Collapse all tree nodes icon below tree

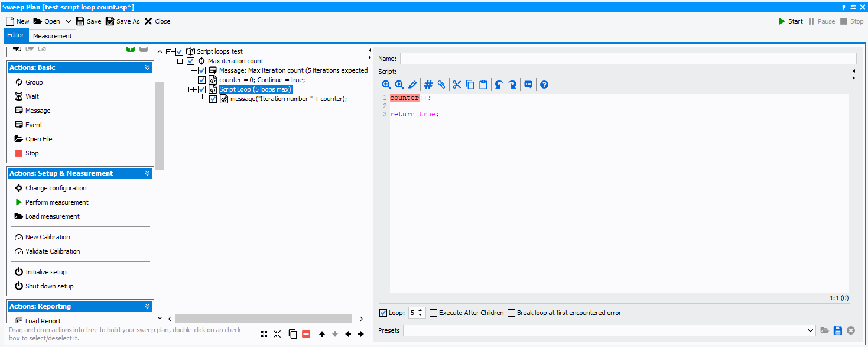[x=277, y=334]
